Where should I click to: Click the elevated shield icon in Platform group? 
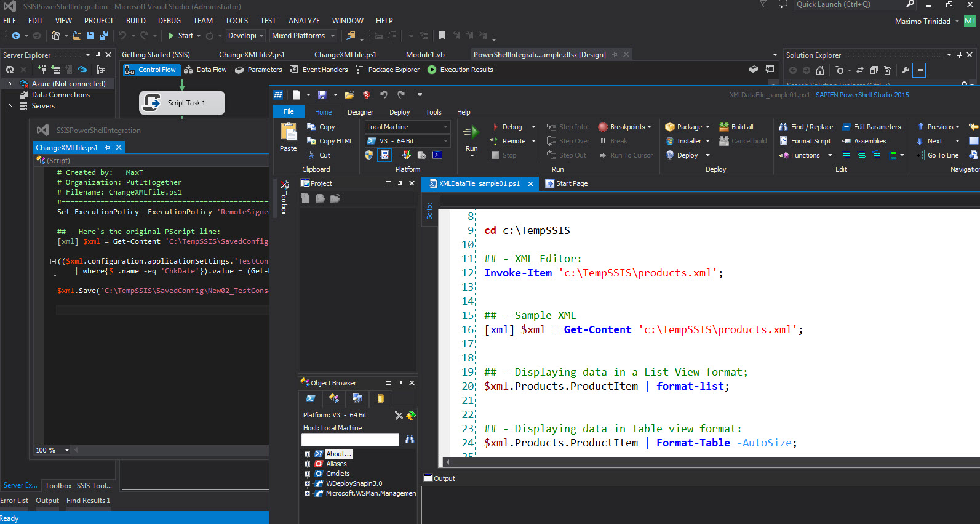point(368,155)
